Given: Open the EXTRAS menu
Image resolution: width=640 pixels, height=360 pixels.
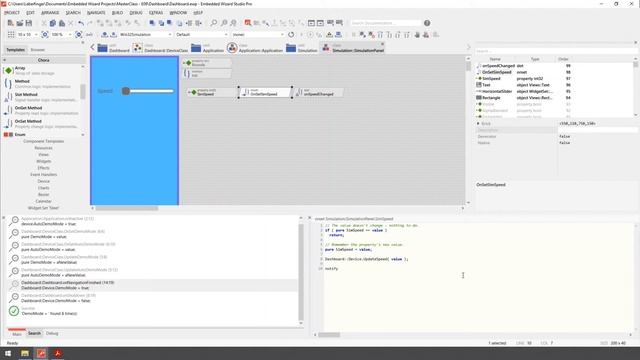Looking at the screenshot, I should (156, 13).
